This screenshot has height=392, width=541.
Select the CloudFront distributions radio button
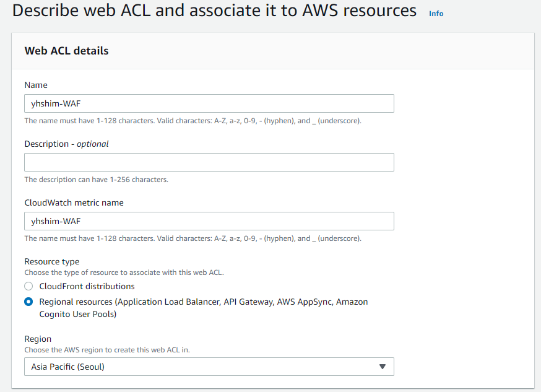coord(28,286)
